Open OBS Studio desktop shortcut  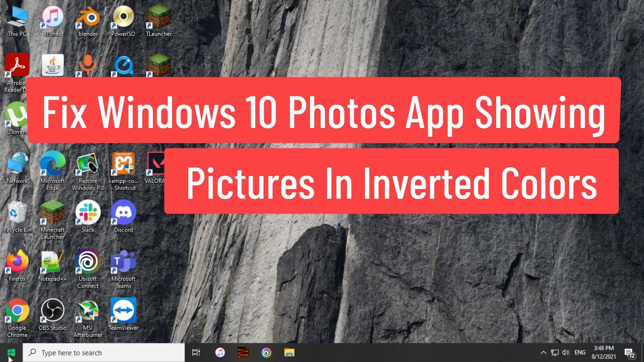[52, 315]
